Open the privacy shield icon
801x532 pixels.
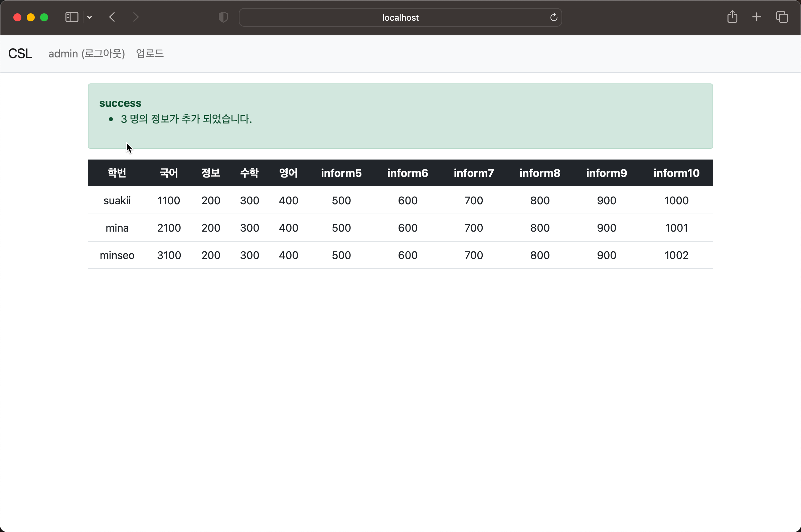[x=223, y=17]
